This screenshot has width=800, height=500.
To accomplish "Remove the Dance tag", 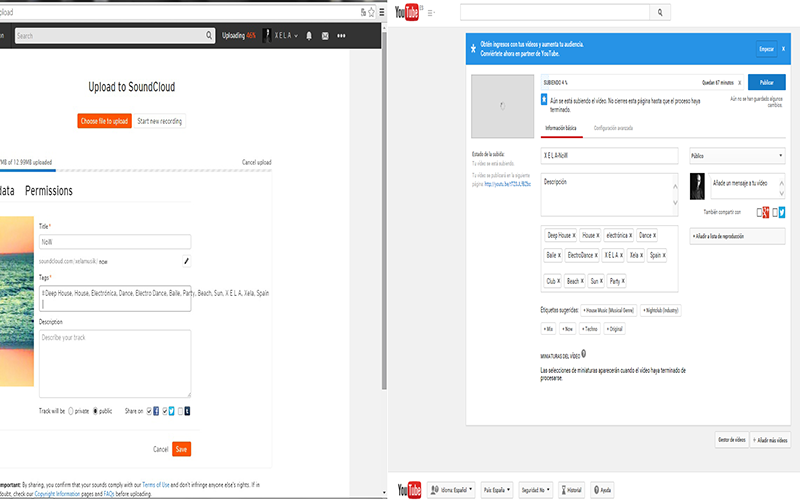I will pyautogui.click(x=654, y=235).
